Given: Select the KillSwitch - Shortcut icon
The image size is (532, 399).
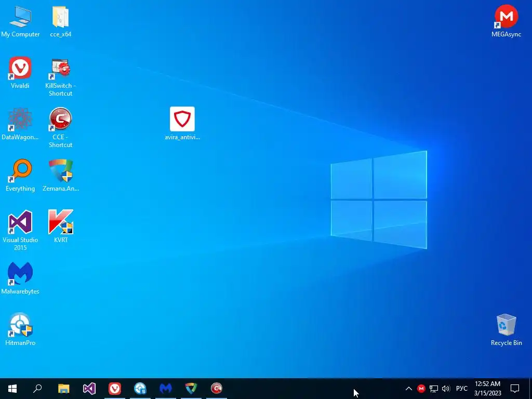Looking at the screenshot, I should (x=60, y=77).
